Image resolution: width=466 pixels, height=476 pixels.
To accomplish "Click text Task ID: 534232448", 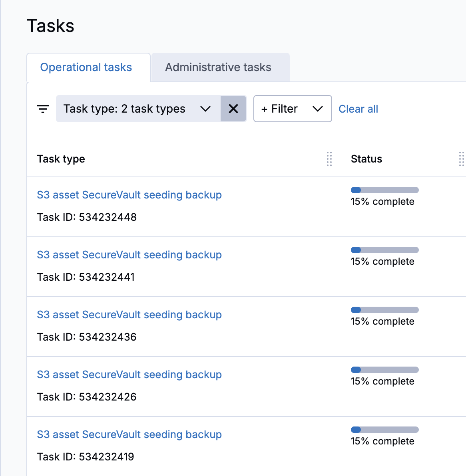I will [x=87, y=217].
